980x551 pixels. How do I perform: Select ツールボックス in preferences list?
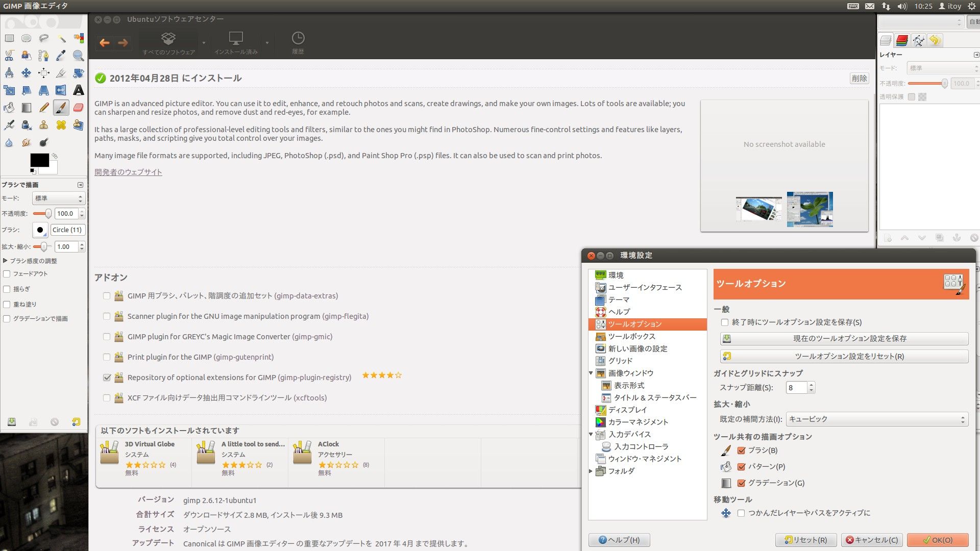[x=631, y=337]
